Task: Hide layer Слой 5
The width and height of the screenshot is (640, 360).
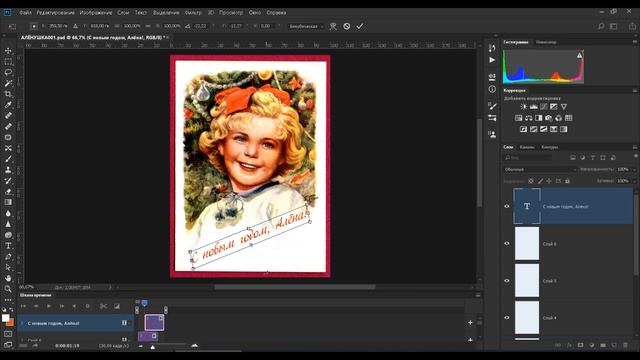Action: pos(507,281)
